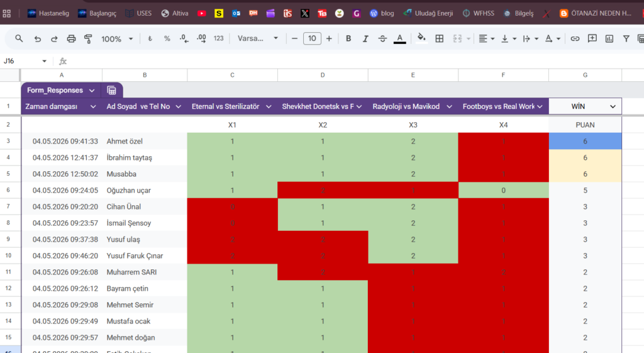Viewport: 644px width, 353px height.
Task: Open the WİN column dropdown arrow
Action: coord(613,106)
